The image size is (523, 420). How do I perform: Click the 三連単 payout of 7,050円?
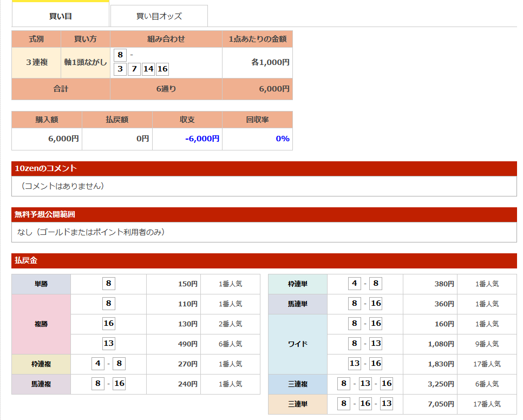440,404
